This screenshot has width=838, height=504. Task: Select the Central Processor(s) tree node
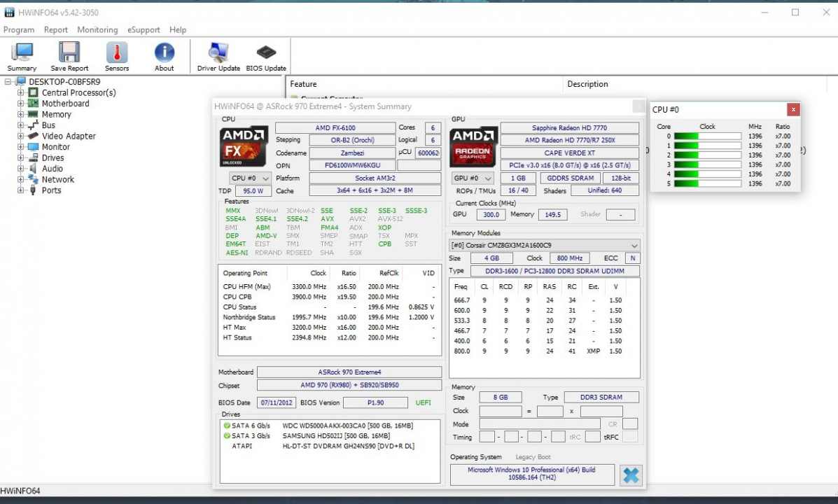[78, 92]
